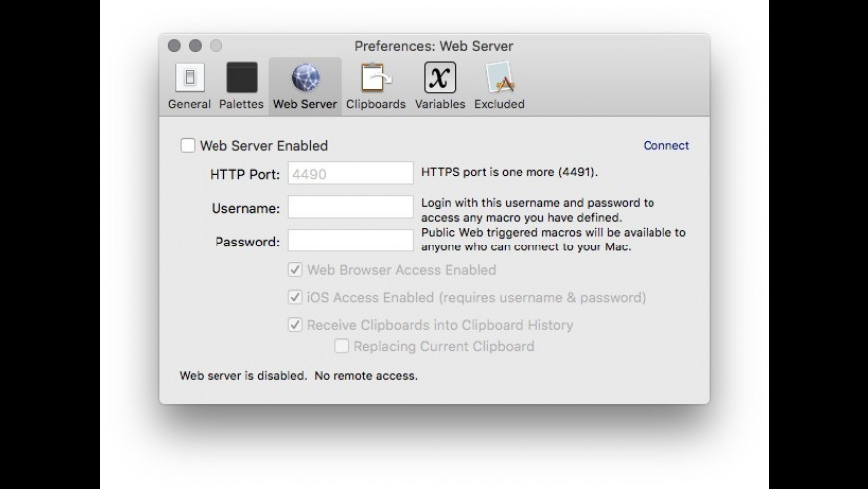
Task: Switch to the Variables tab label
Action: (440, 104)
